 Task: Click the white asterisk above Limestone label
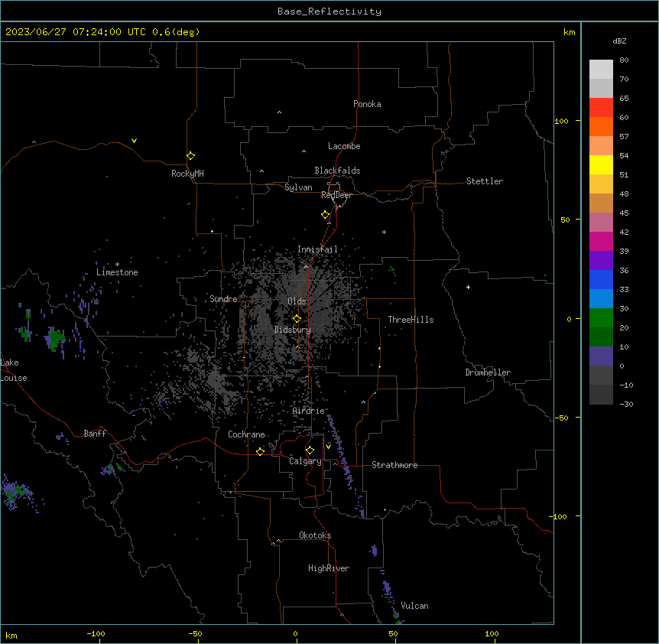tap(117, 265)
